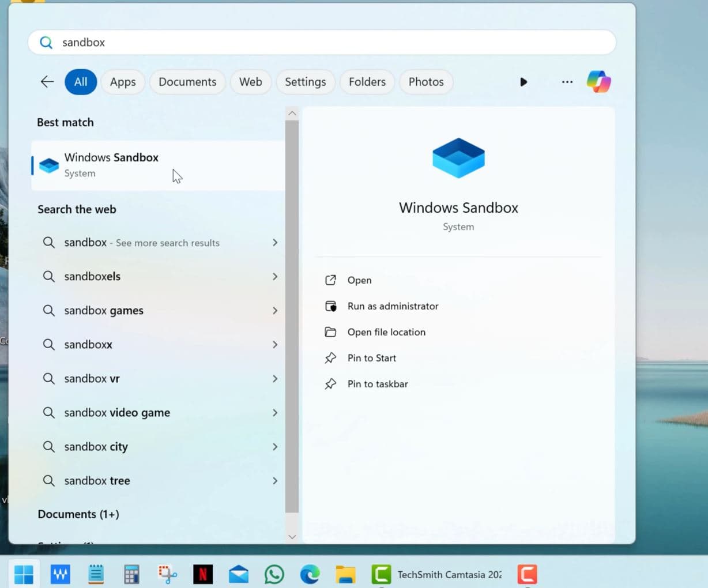Click the Pin to taskbar pin icon
Image resolution: width=708 pixels, height=588 pixels.
330,384
